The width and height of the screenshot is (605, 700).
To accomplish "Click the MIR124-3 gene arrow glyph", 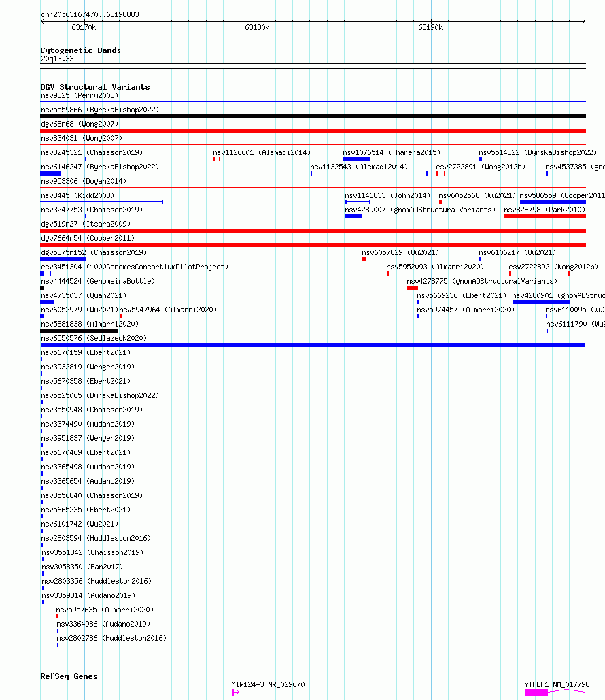I will (236, 692).
